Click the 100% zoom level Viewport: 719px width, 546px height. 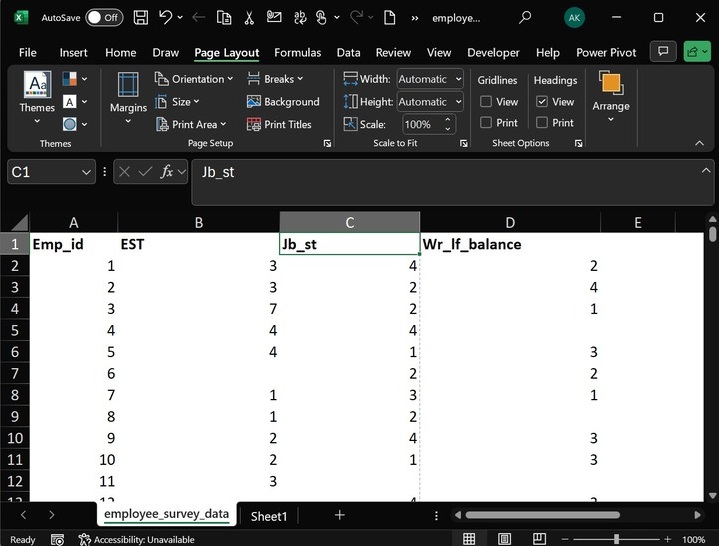tap(693, 540)
